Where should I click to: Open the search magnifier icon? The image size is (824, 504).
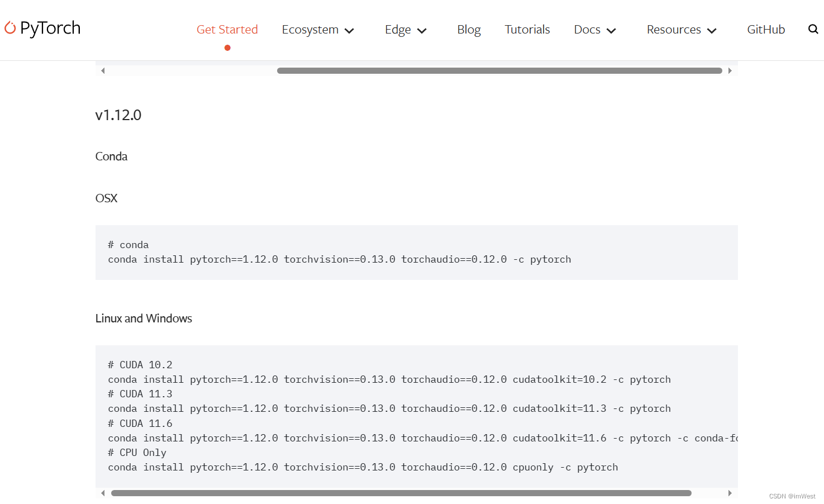(x=813, y=29)
